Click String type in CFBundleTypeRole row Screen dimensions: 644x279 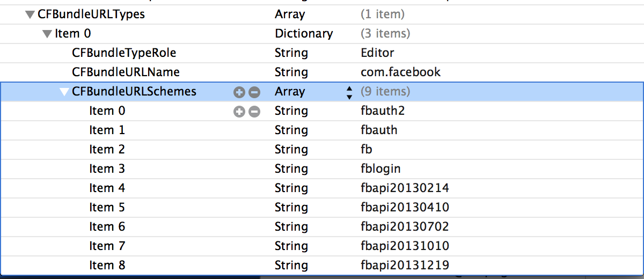tap(291, 53)
